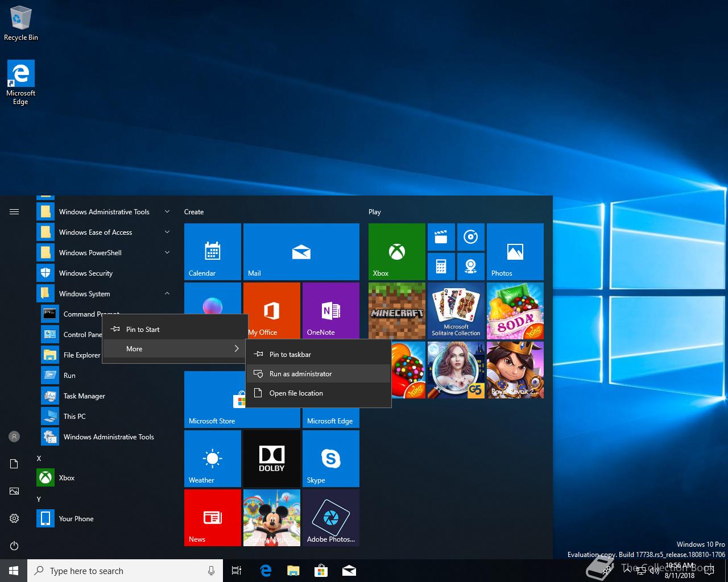Open Microsoft Store from the taskbar
The image size is (728, 582).
[x=321, y=571]
